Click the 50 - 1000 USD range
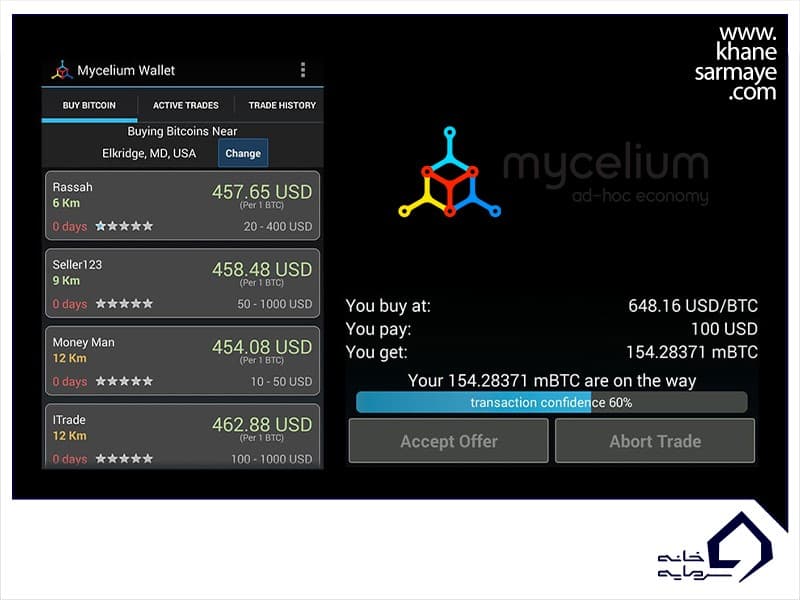800x600 pixels. click(274, 304)
